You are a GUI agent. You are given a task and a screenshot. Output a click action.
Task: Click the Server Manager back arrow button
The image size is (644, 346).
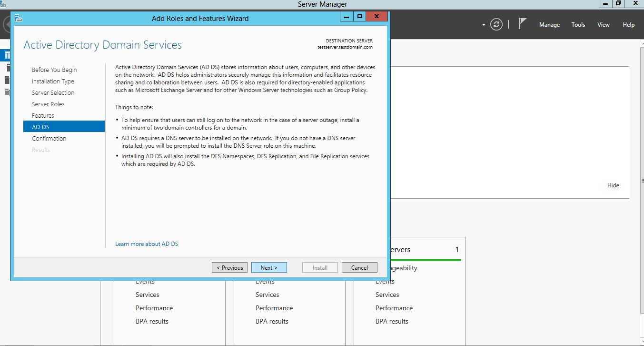[6, 25]
